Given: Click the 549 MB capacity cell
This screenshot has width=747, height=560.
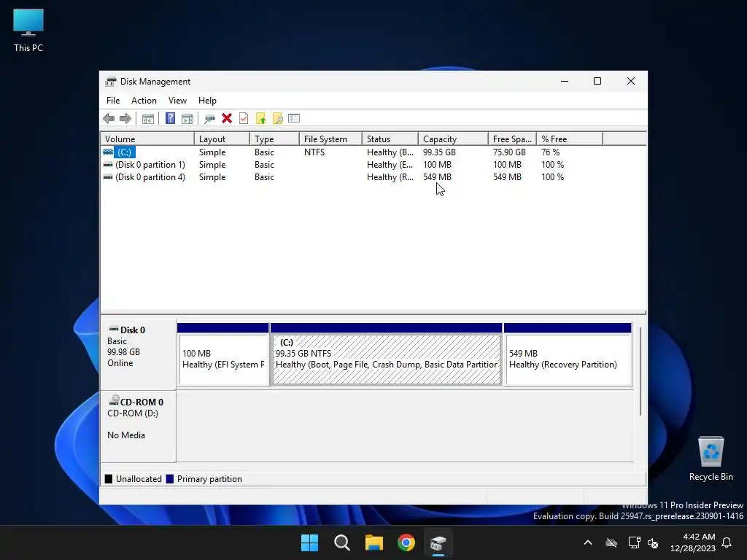Looking at the screenshot, I should click(437, 176).
